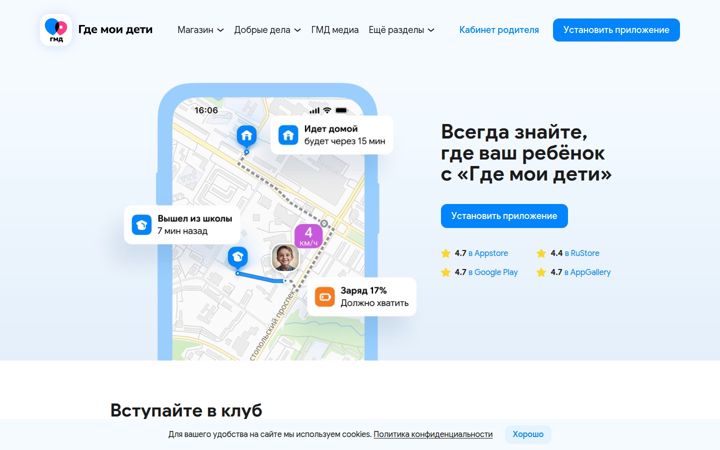Image resolution: width=720 pixels, height=450 pixels.
Task: Click the phone cellular signal icon
Action: pos(314,110)
